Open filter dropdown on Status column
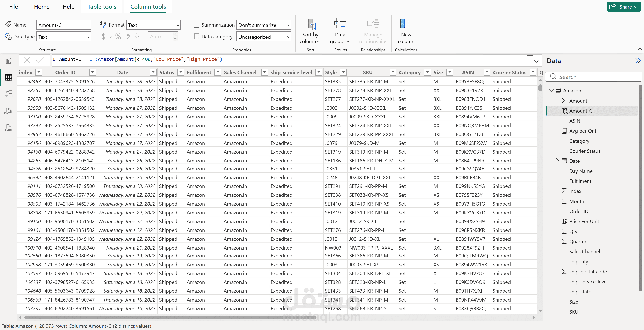The width and height of the screenshot is (644, 330). click(180, 72)
